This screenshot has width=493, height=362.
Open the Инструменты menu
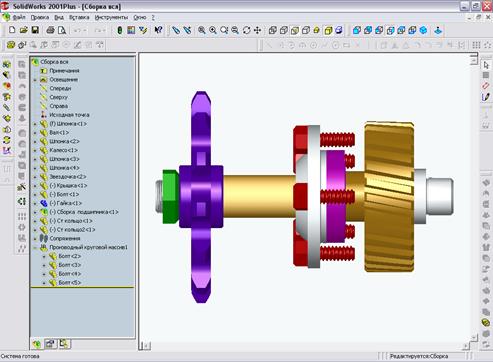click(111, 17)
